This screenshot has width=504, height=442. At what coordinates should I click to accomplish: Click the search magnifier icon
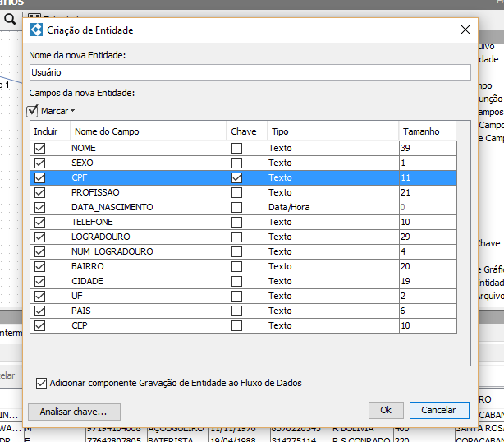(x=10, y=20)
